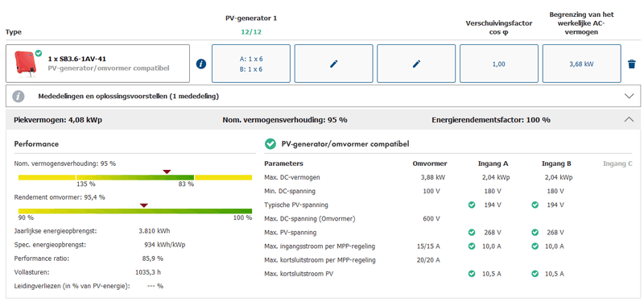This screenshot has height=302, width=644.
Task: Click the Performance ratio value 85,9 %
Action: tap(152, 259)
